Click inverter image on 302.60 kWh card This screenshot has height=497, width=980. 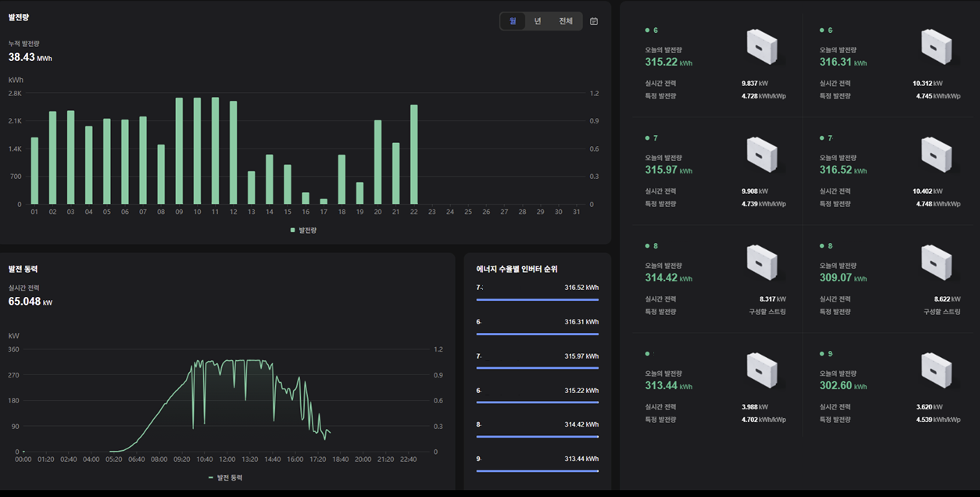click(936, 370)
